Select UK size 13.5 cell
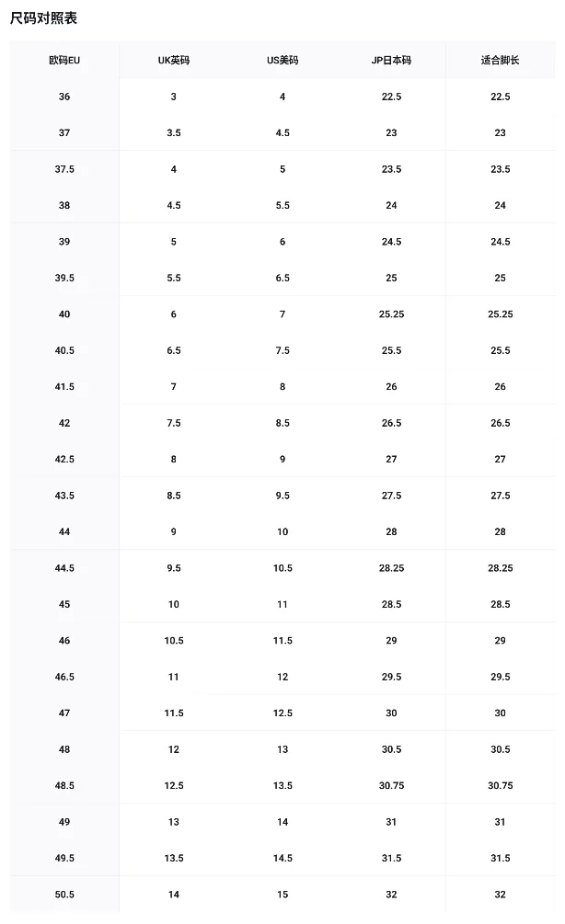 [173, 858]
